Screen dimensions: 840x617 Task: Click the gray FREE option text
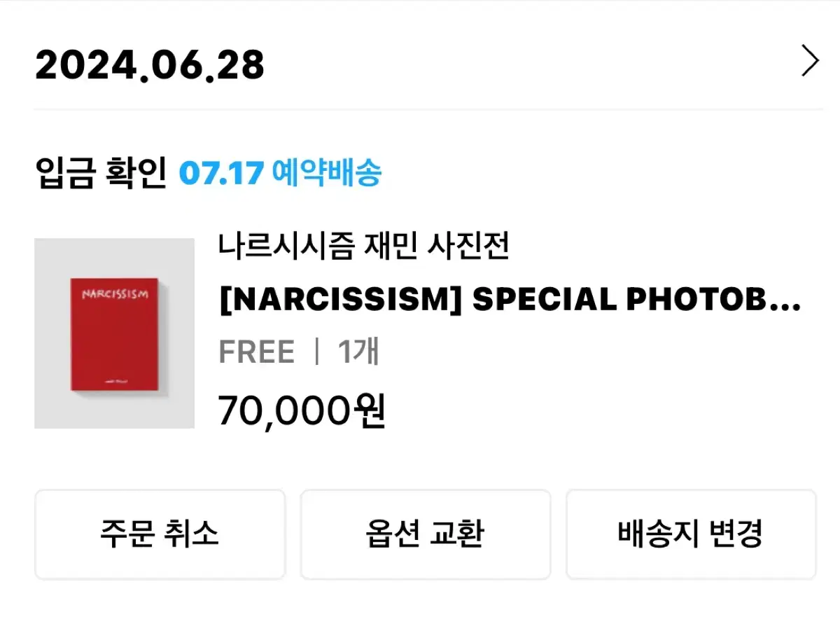[x=257, y=352]
